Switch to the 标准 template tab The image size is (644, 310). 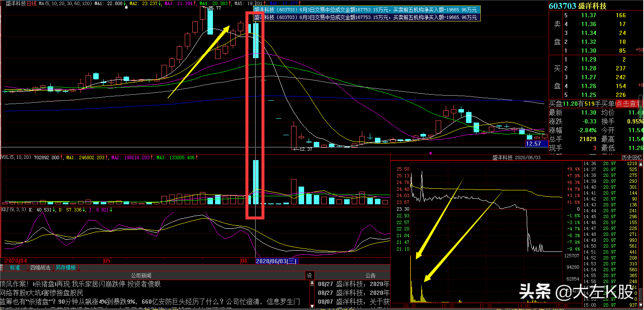15,267
